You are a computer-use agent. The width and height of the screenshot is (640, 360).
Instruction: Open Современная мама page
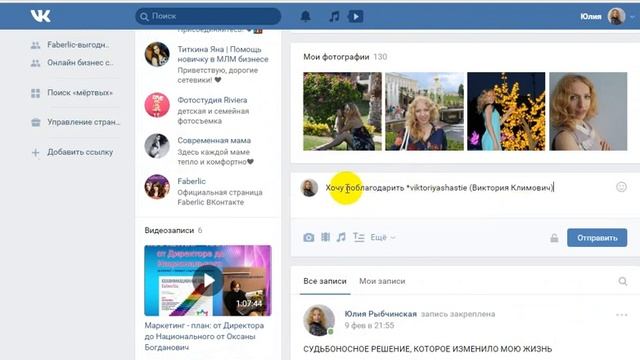click(214, 140)
